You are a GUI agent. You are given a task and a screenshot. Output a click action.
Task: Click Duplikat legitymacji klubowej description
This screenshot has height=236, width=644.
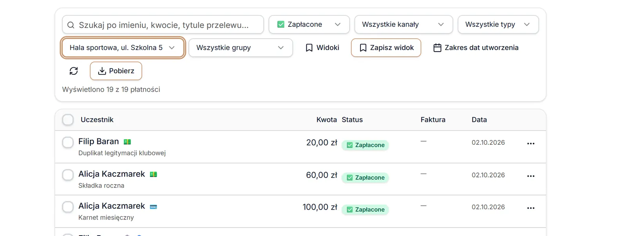click(x=122, y=153)
